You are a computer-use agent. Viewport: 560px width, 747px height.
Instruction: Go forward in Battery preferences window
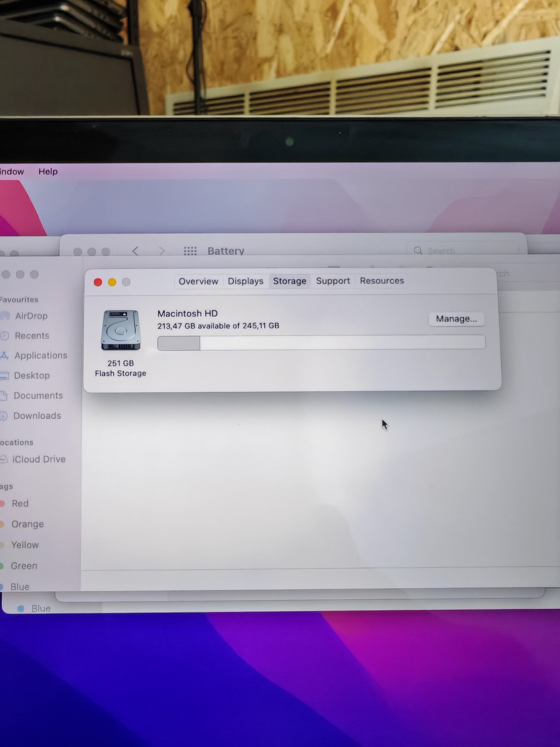point(162,251)
